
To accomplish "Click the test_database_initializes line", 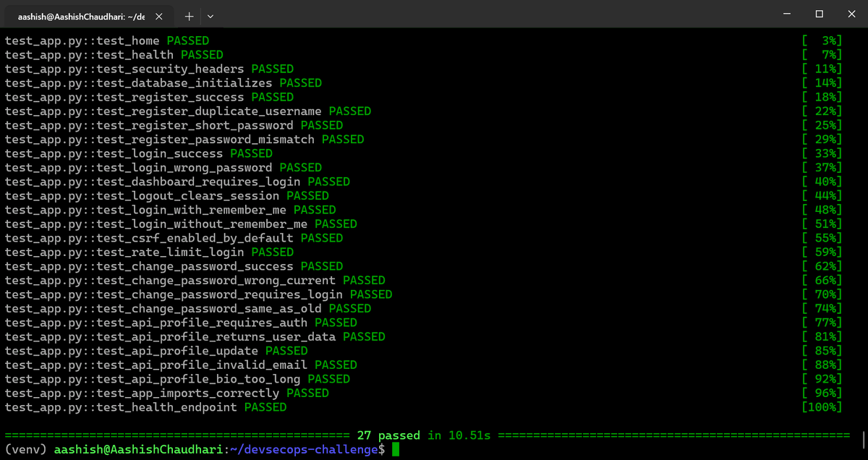I will coord(163,83).
